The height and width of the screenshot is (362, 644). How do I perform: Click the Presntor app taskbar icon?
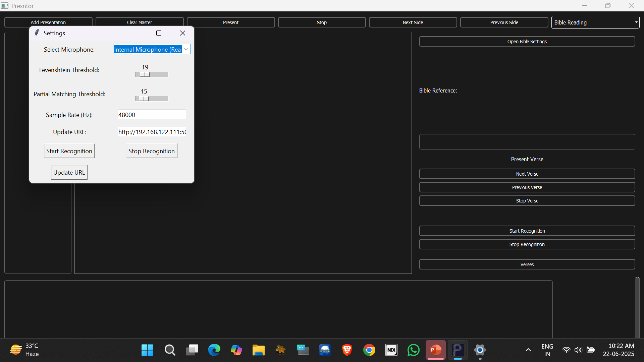click(x=458, y=350)
